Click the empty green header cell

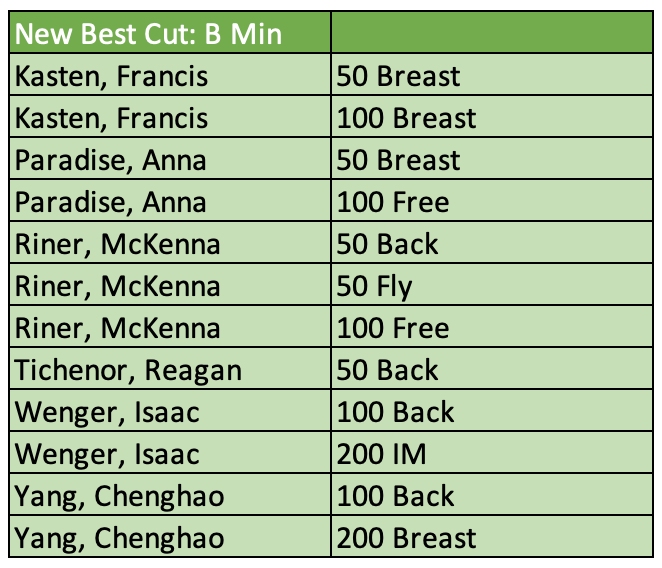coord(493,35)
